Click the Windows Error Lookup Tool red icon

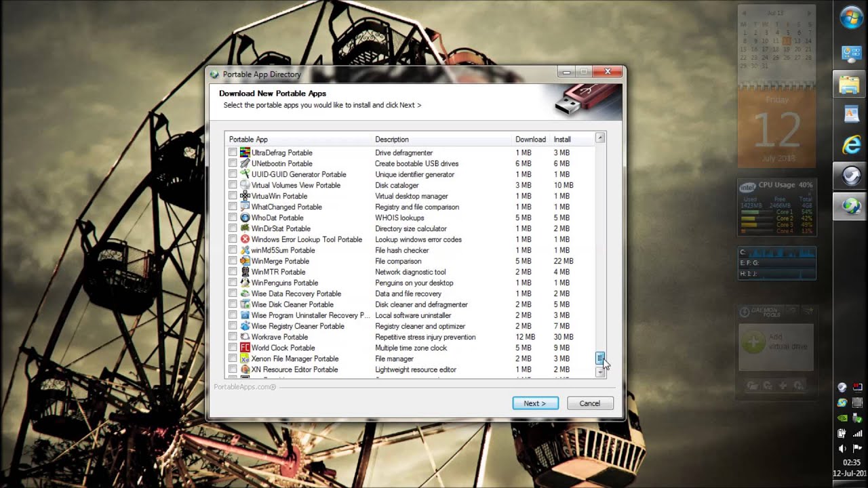pos(245,239)
